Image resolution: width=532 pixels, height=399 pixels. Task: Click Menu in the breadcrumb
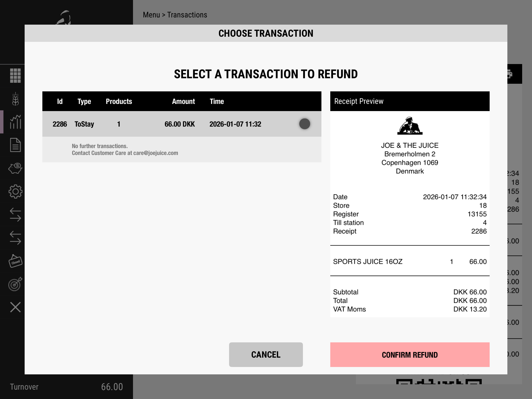click(151, 15)
